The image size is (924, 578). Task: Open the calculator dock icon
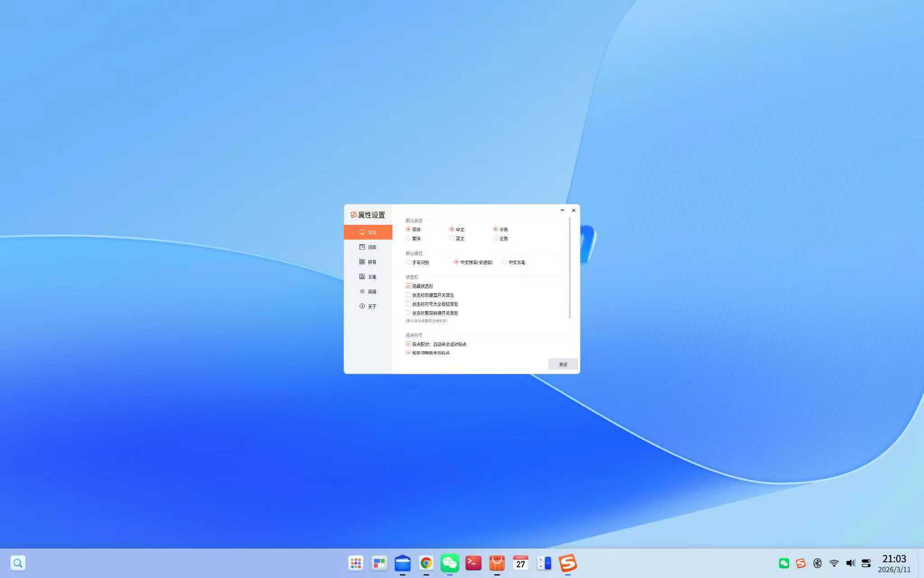pyautogui.click(x=544, y=563)
